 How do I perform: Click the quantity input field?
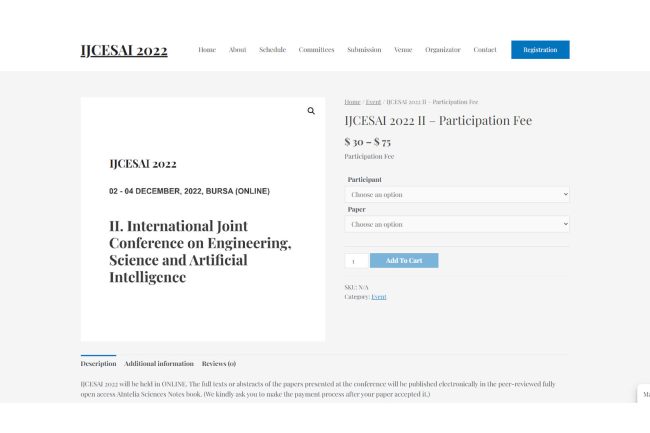coord(354,261)
